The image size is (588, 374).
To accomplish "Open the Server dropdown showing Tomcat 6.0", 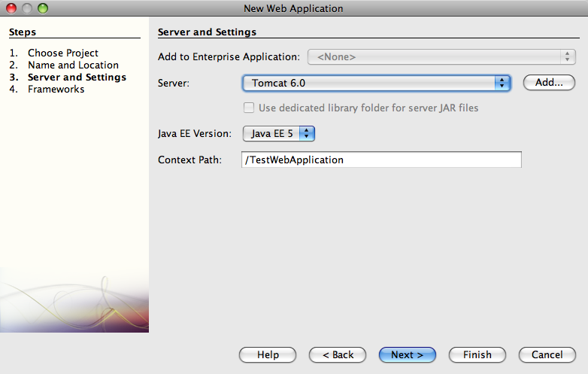I will point(377,83).
